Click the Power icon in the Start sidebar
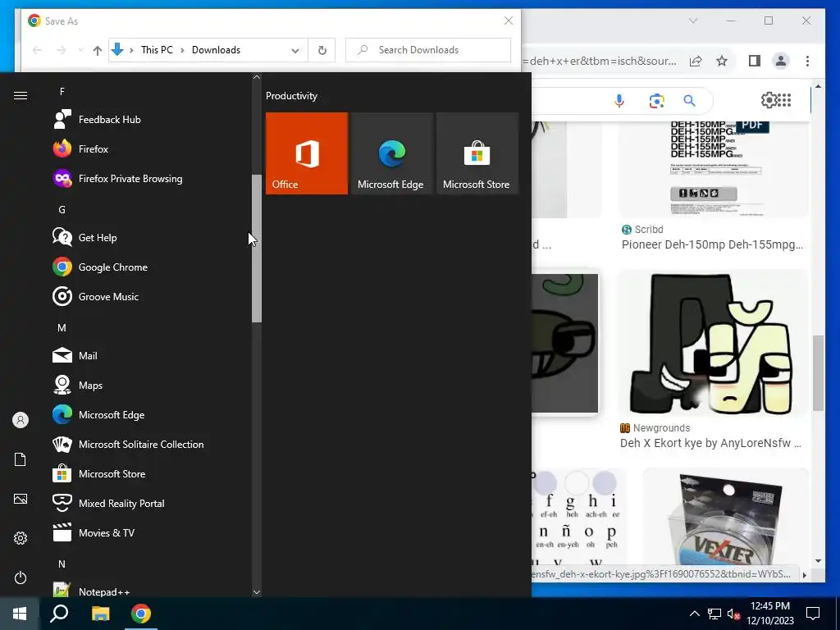The width and height of the screenshot is (840, 630). pos(21,577)
